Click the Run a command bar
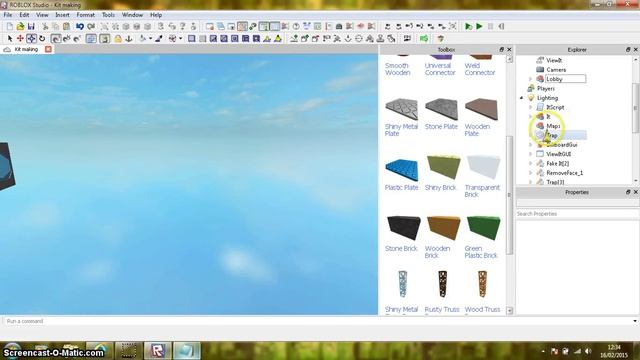 click(x=318, y=321)
